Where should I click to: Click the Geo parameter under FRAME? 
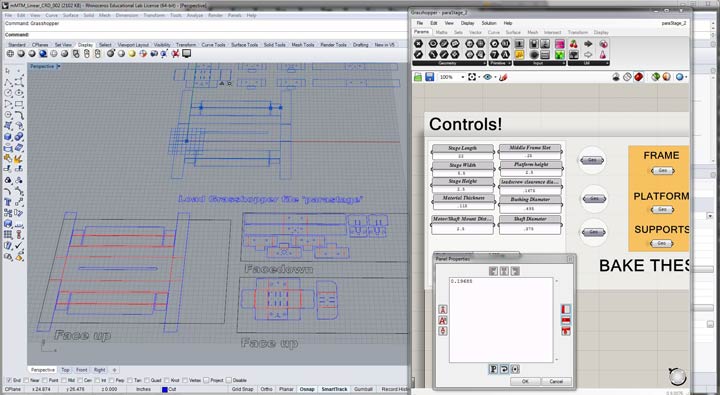coord(663,170)
